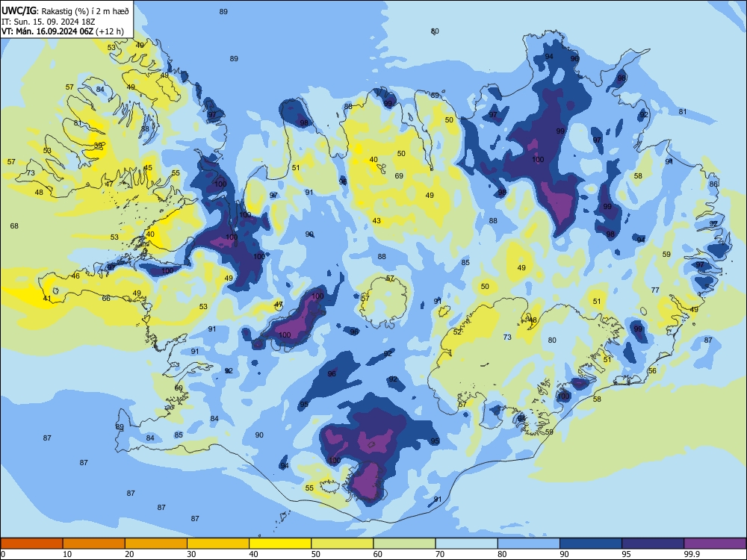Click the title text 'Rakastig (%) í 2 m hæð'

point(85,11)
